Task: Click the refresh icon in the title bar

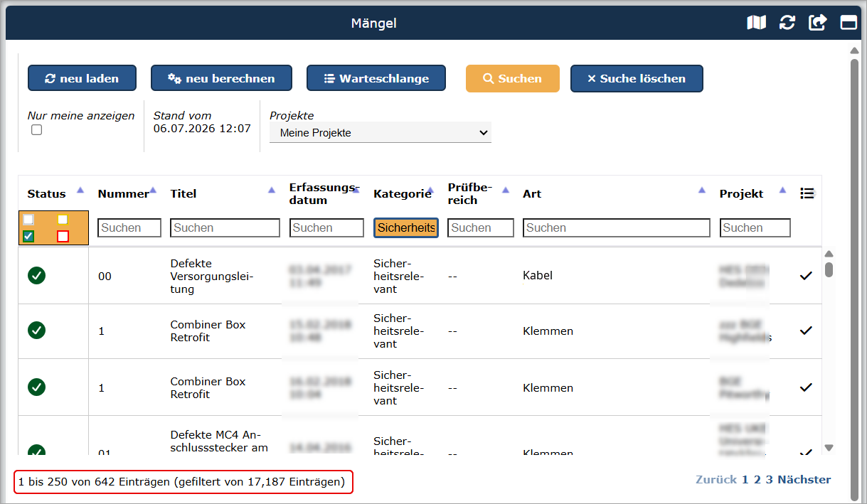Action: point(787,23)
